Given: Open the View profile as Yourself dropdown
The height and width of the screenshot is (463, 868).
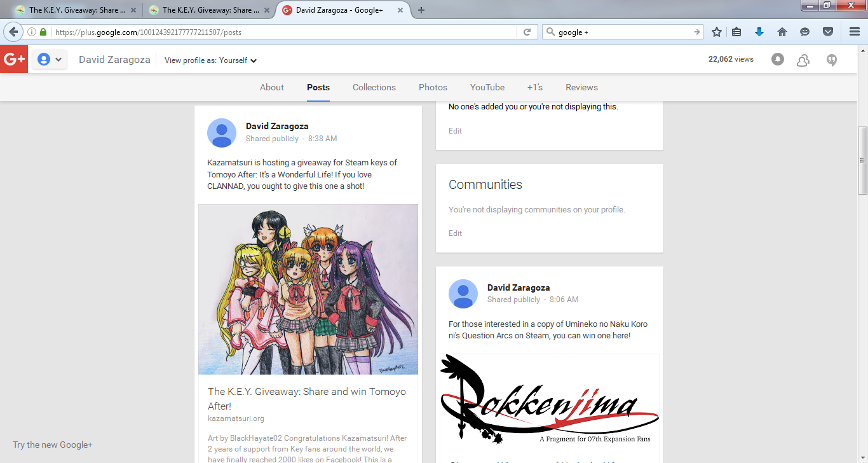Looking at the screenshot, I should tap(210, 60).
